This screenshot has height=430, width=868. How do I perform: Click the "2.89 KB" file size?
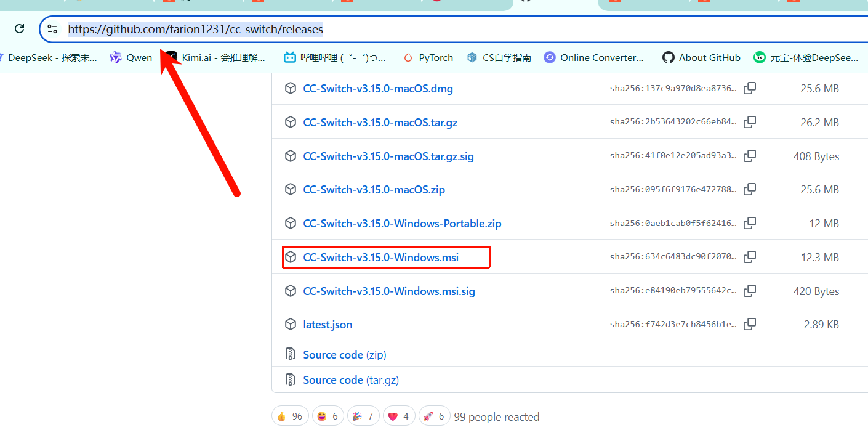[x=821, y=325]
